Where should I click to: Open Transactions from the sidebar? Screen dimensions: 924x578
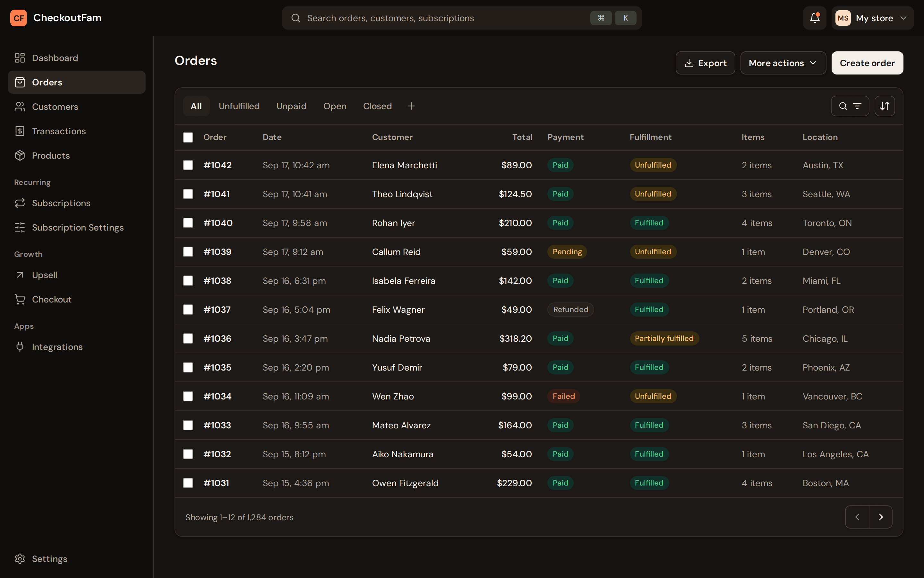tap(77, 131)
